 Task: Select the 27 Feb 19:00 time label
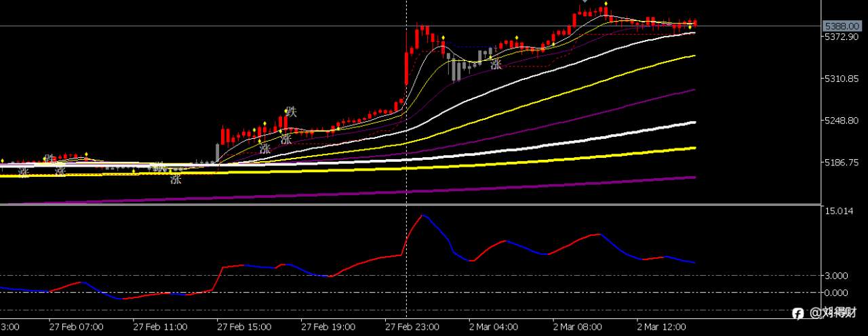(x=328, y=327)
